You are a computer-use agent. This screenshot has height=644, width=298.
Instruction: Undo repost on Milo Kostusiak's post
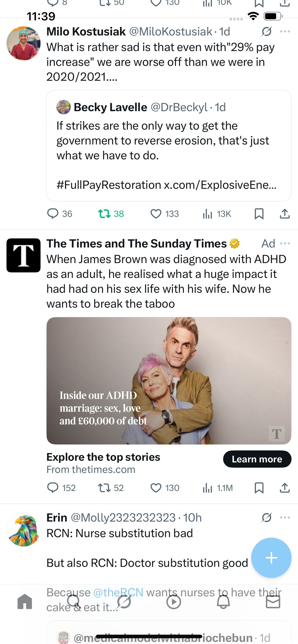coord(104,214)
